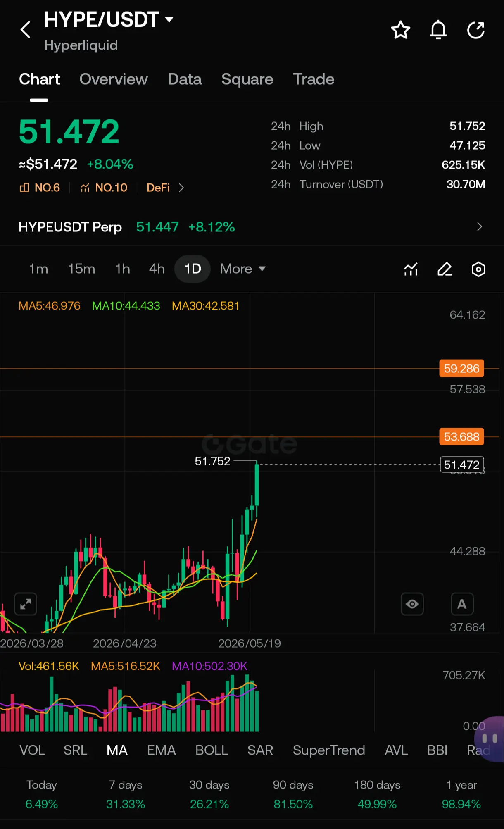Select the 1m timeframe

pos(38,269)
